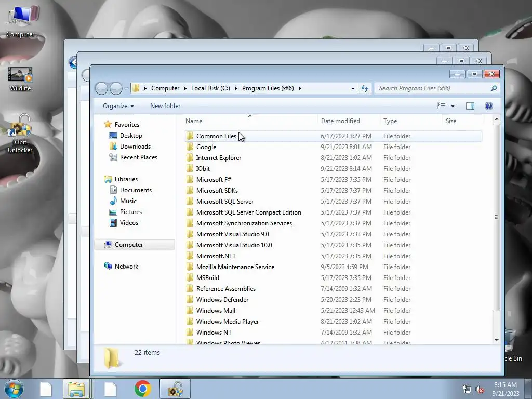The height and width of the screenshot is (399, 532).
Task: Click the Forward navigation button
Action: 116,88
